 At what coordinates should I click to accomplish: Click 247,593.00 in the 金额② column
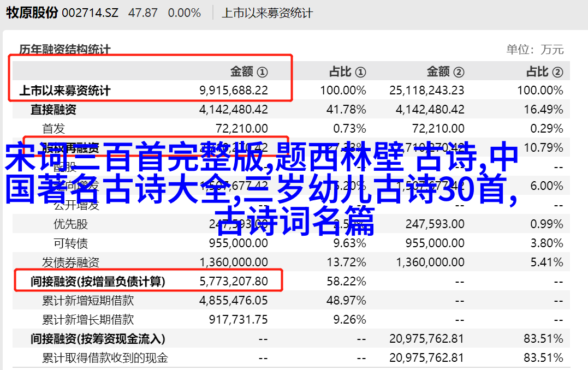tap(435, 224)
